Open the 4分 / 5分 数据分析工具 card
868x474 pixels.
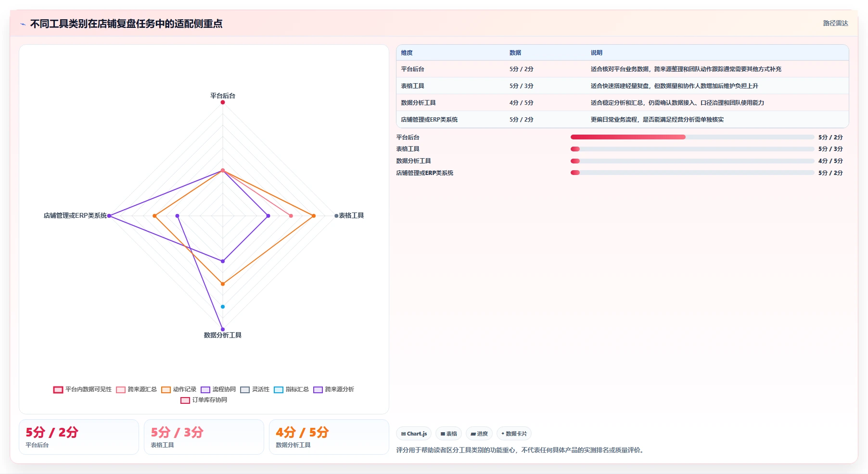329,437
